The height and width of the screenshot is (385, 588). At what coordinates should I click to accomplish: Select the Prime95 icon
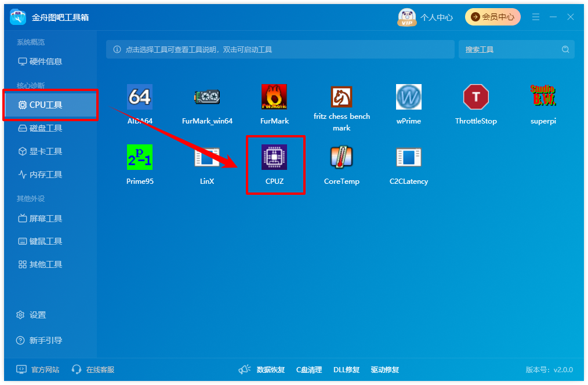[140, 157]
